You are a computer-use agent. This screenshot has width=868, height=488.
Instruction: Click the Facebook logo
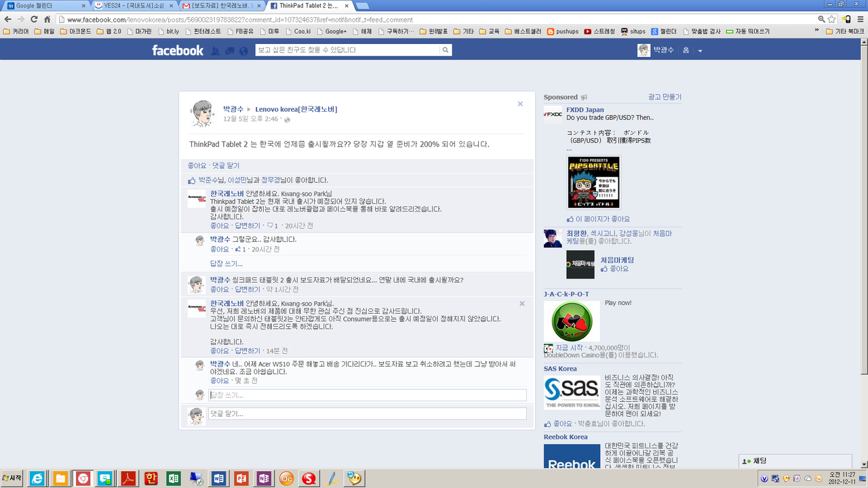(178, 50)
